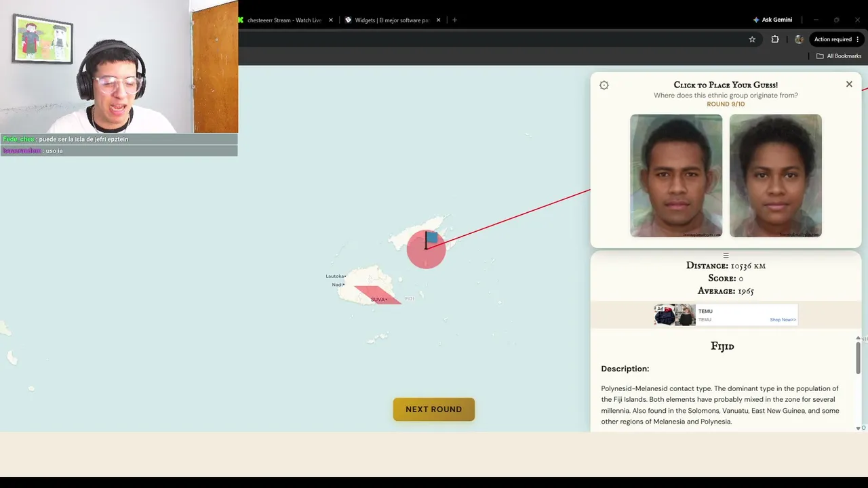868x488 pixels.
Task: Open the female face portrait thumbnail
Action: pyautogui.click(x=776, y=176)
